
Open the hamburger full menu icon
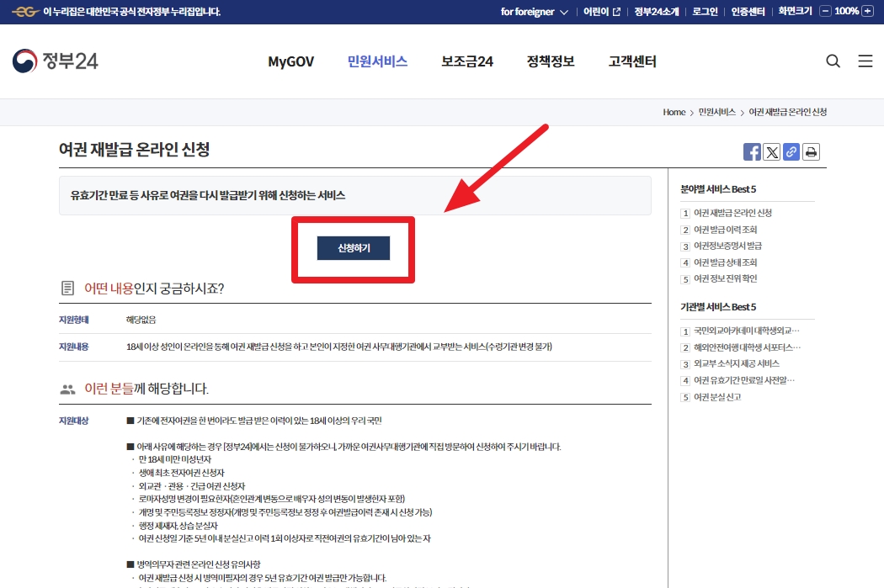pos(865,61)
